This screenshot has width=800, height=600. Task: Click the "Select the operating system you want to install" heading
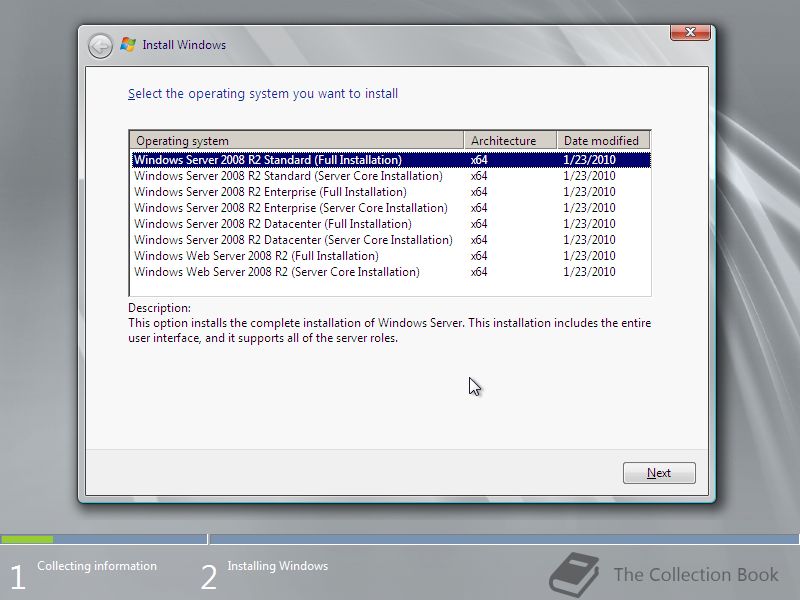point(263,94)
